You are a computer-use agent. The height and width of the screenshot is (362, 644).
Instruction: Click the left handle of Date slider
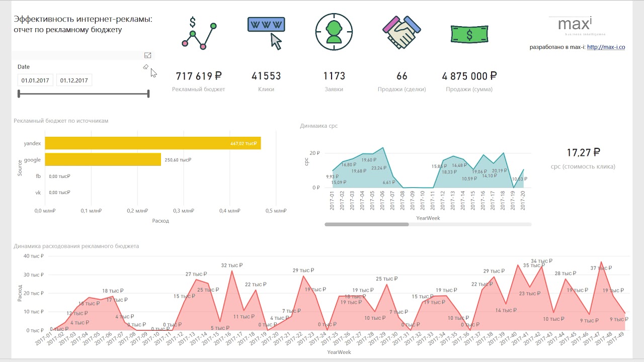tap(19, 94)
